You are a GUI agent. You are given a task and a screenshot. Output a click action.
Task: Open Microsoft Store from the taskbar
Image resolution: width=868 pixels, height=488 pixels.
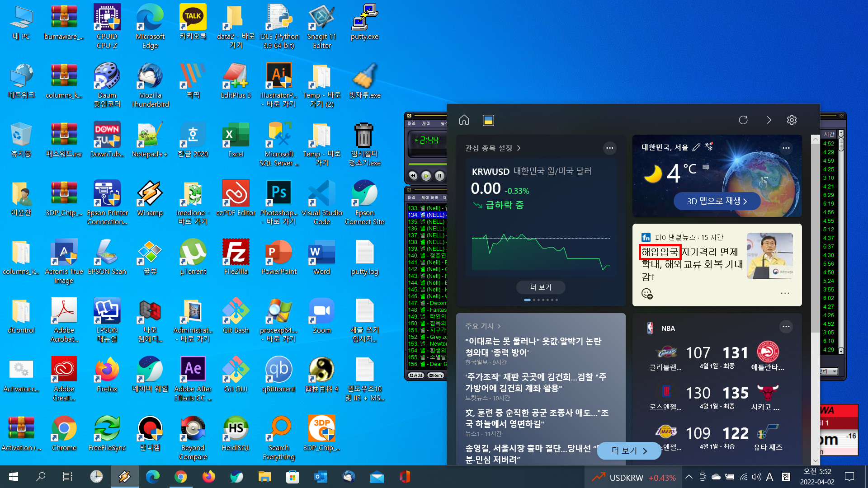tap(292, 477)
